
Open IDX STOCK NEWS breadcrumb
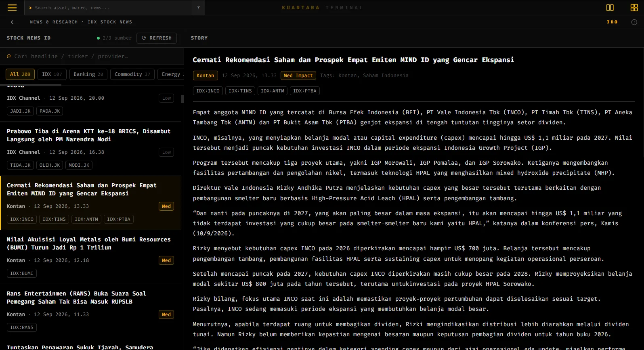tap(110, 22)
